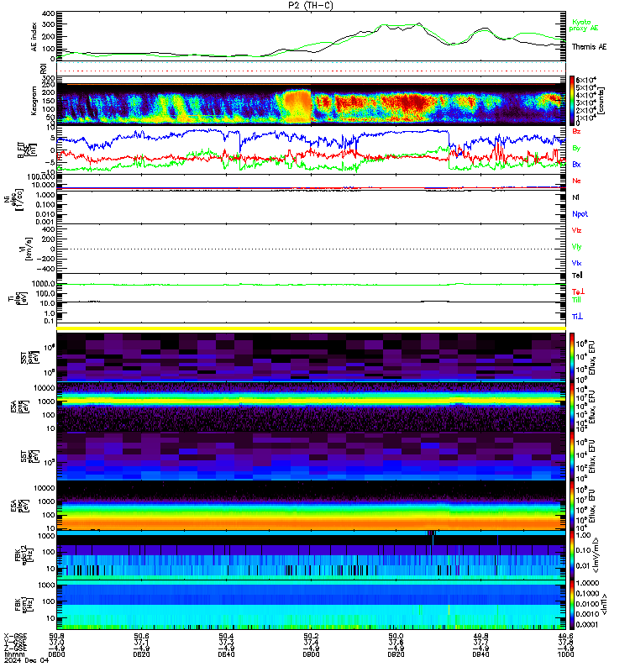Click the 0940 time tick label

coord(480,654)
